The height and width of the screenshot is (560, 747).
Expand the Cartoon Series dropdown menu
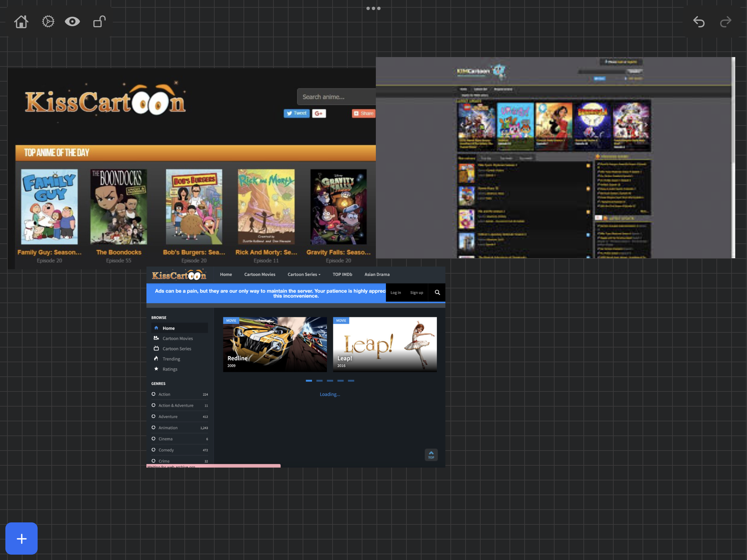tap(304, 274)
